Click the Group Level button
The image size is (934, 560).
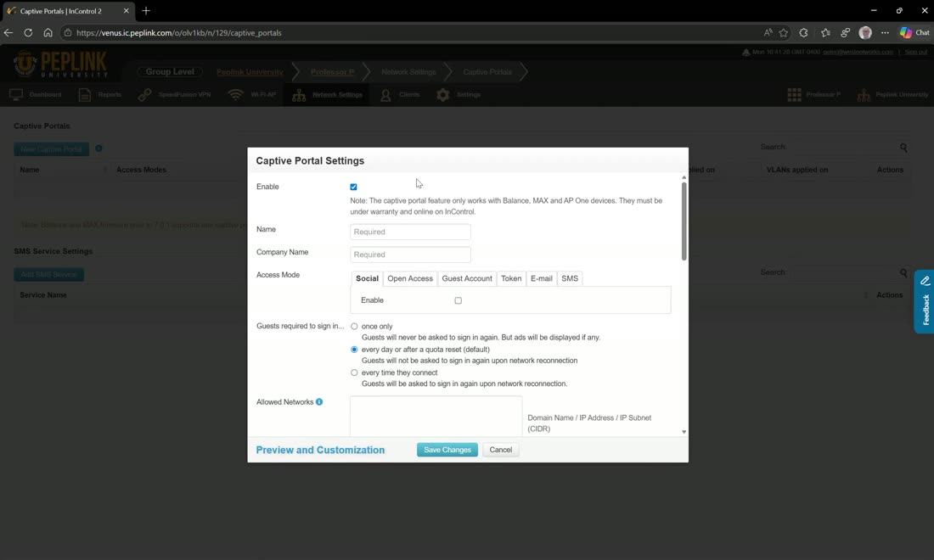pos(170,71)
